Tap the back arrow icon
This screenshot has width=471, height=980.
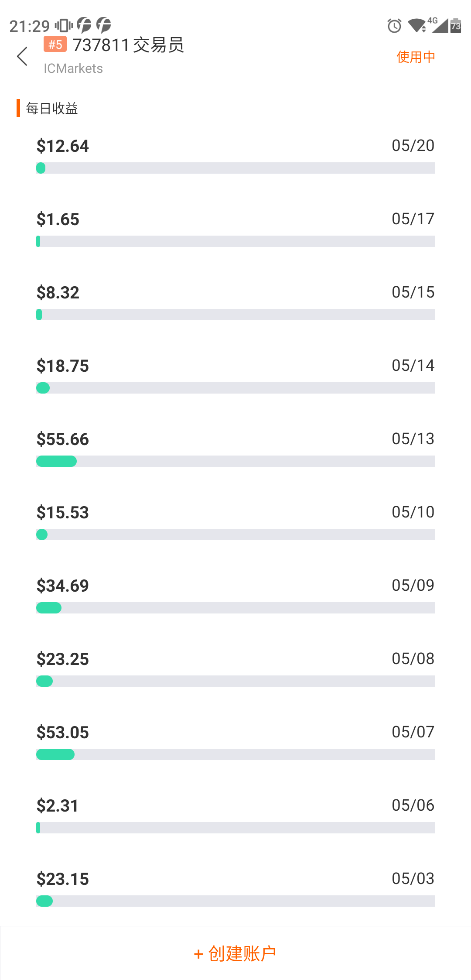[22, 56]
